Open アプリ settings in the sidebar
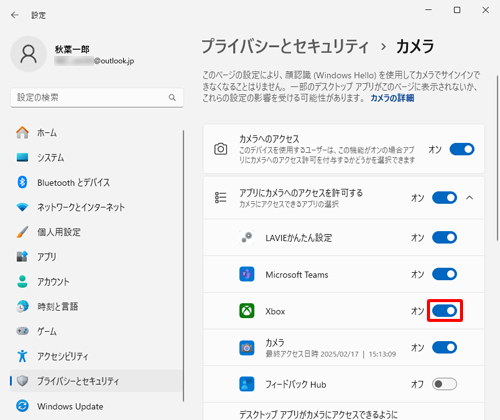The width and height of the screenshot is (500, 420). click(x=97, y=257)
